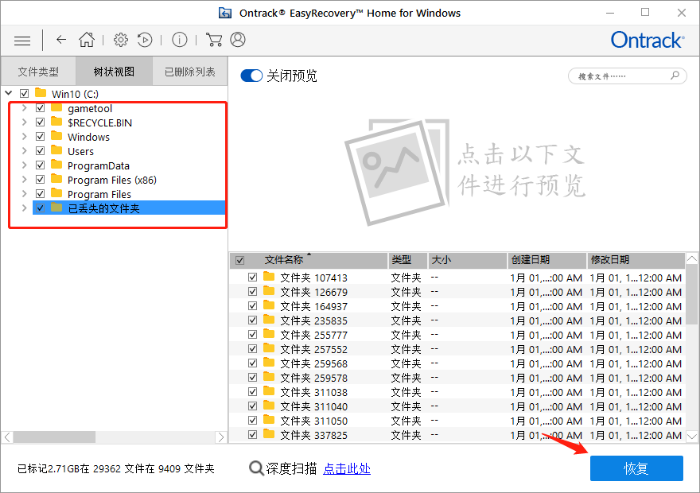Sort by 修改日期 column header
Image resolution: width=700 pixels, height=493 pixels.
[x=636, y=260]
